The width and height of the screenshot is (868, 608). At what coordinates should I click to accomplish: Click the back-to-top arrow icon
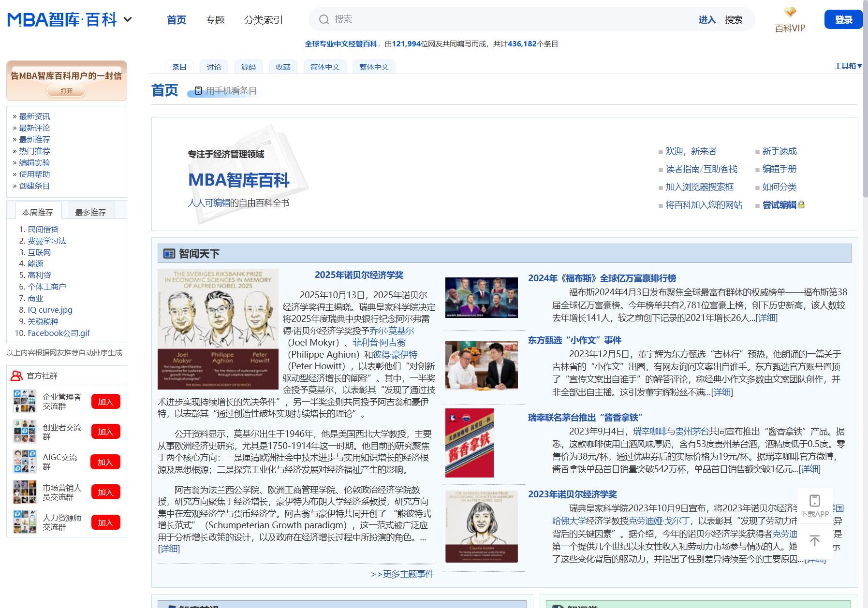[x=815, y=541]
